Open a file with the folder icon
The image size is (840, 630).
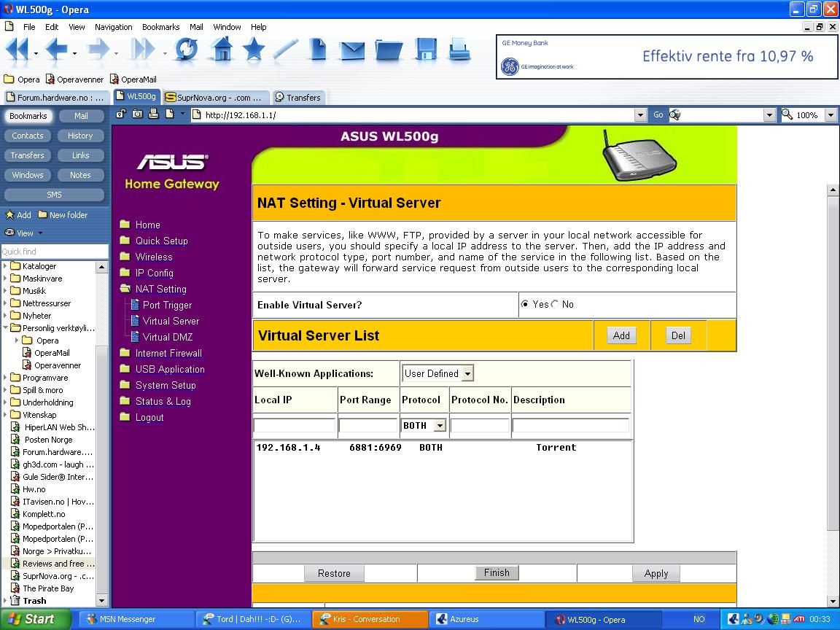tap(389, 50)
